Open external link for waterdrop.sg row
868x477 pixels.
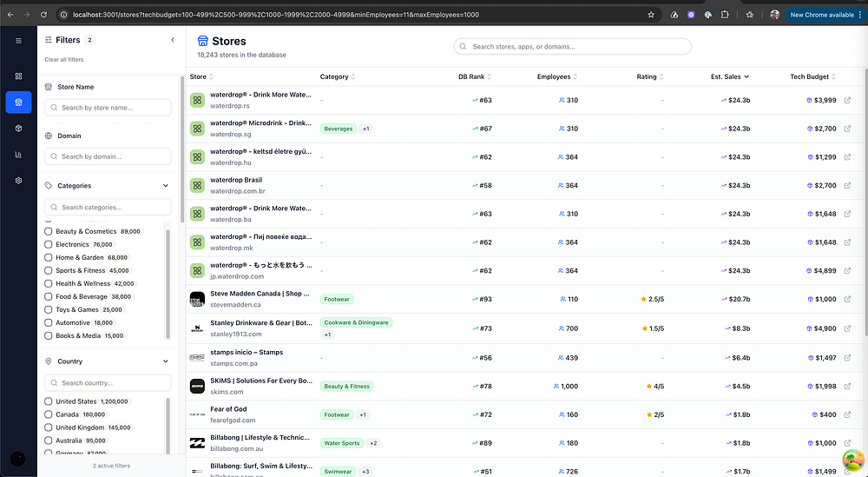click(x=847, y=129)
